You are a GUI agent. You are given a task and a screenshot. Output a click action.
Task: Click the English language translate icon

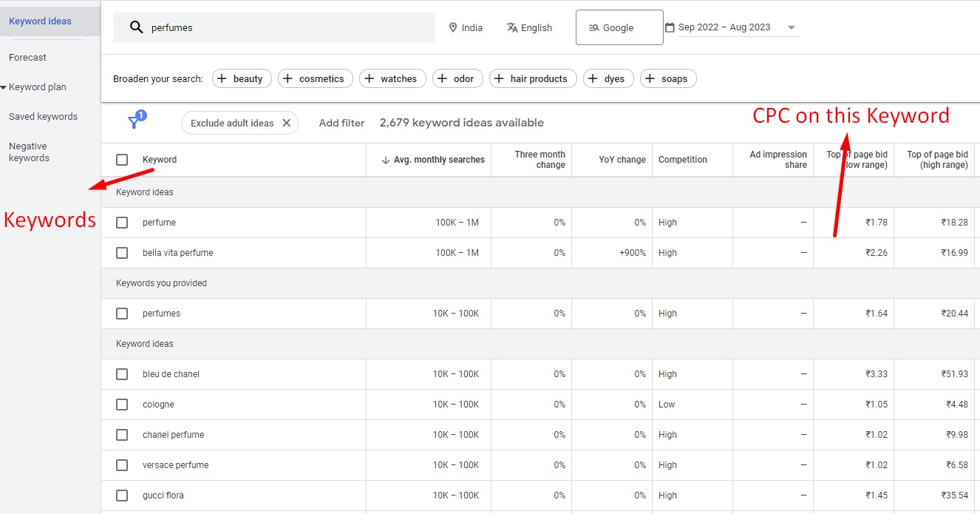(511, 27)
